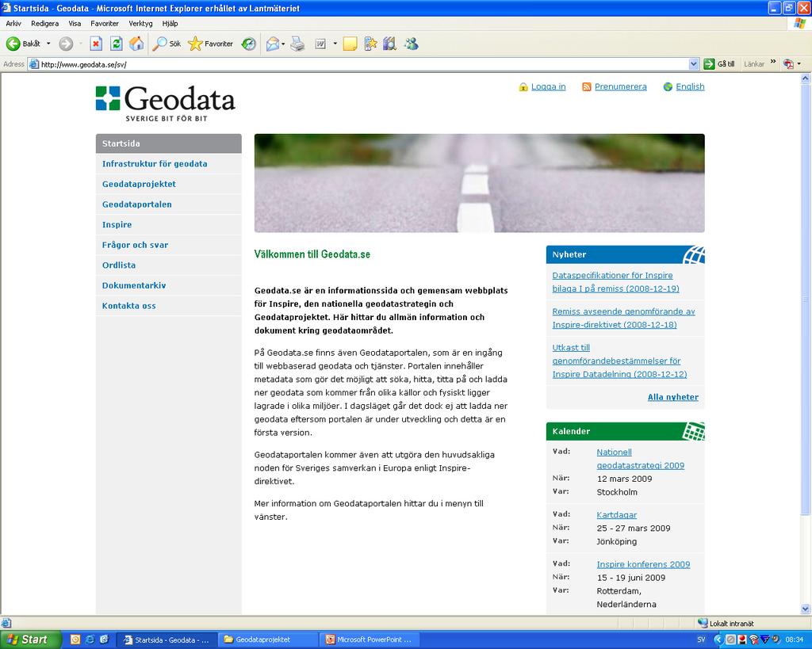Open the History clock icon
Screen dimensions: 812x649
point(249,44)
